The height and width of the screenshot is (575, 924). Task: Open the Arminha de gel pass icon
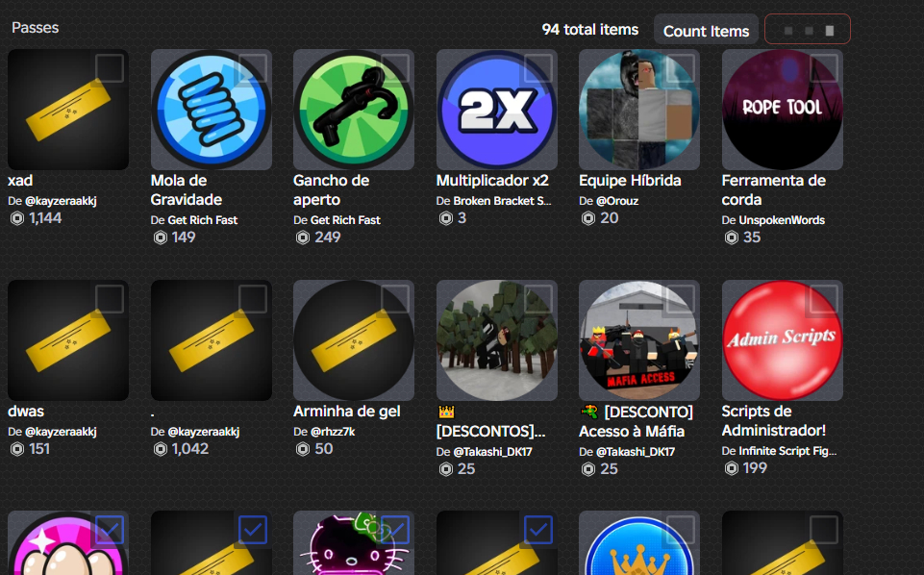(354, 340)
